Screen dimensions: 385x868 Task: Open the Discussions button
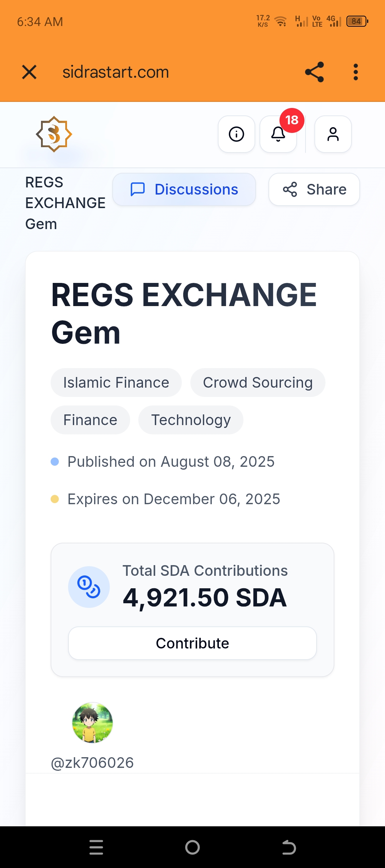[x=184, y=190]
